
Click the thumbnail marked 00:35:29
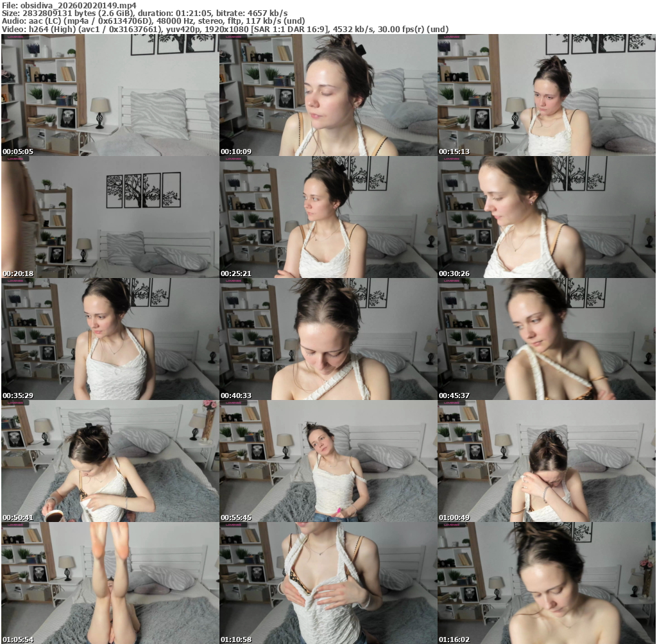(x=110, y=339)
